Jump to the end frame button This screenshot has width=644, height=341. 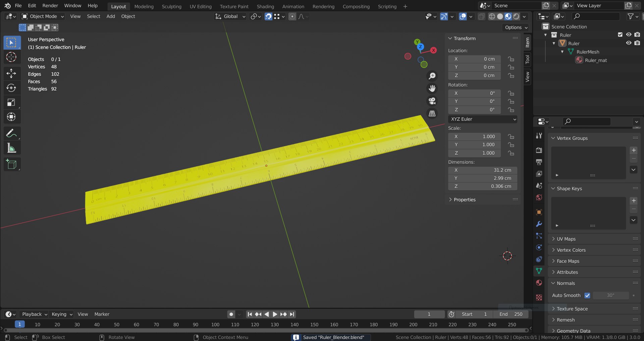tap(292, 314)
